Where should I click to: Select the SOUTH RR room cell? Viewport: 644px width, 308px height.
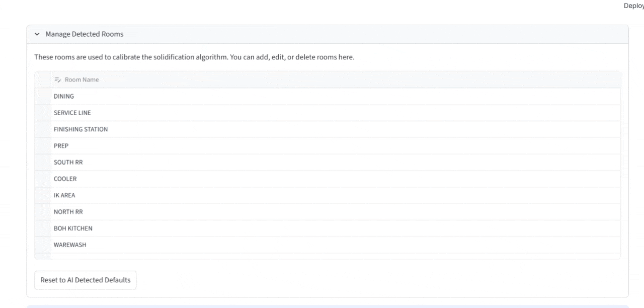68,163
